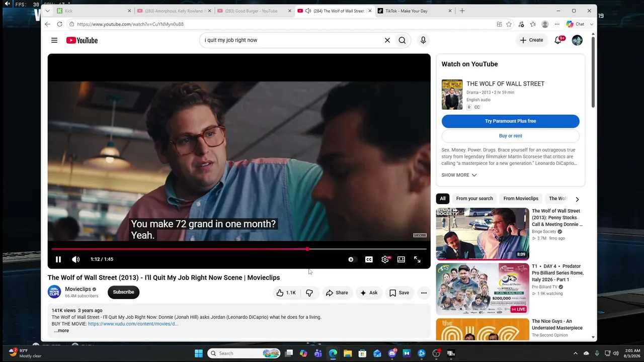
Task: Close The Wolf of Wall Street tab
Action: (x=370, y=11)
